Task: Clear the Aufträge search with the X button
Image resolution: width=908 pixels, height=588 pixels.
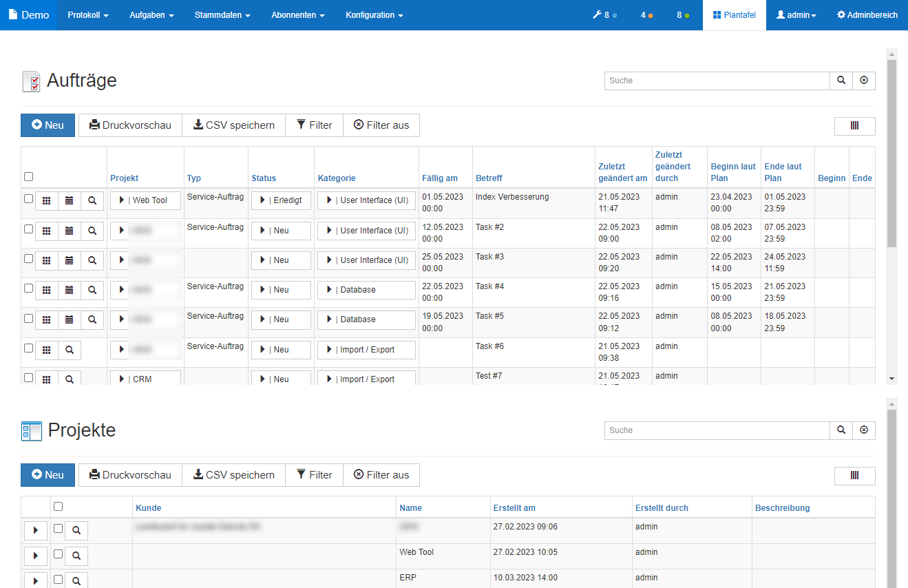Action: click(x=864, y=81)
